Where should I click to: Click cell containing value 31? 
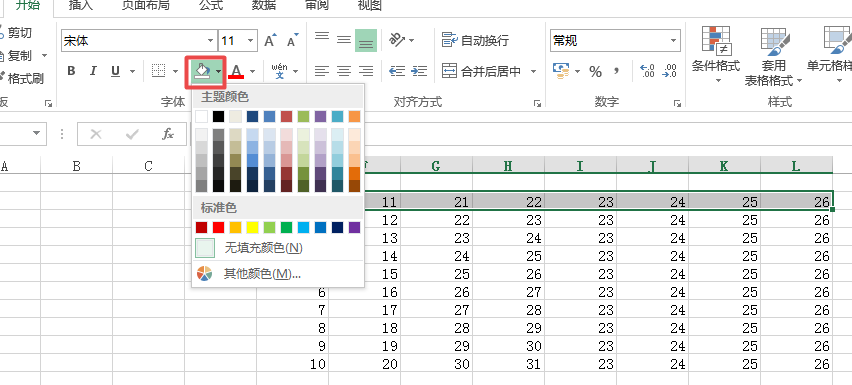coord(508,364)
